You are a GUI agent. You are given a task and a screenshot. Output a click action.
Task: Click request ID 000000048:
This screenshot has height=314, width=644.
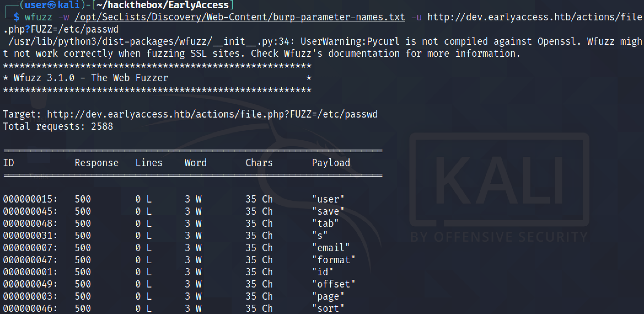[x=30, y=223]
